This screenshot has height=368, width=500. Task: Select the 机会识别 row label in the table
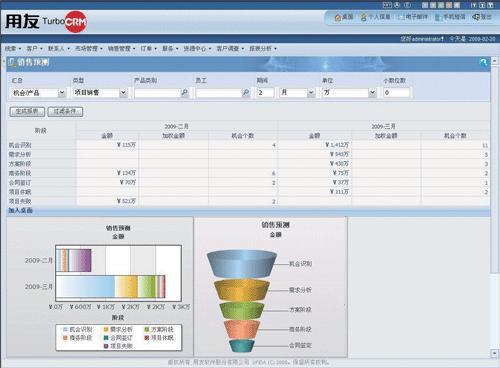tap(20, 145)
